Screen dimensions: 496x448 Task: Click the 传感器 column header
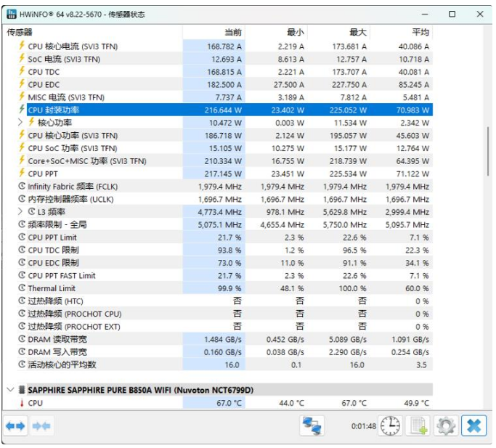tap(20, 33)
